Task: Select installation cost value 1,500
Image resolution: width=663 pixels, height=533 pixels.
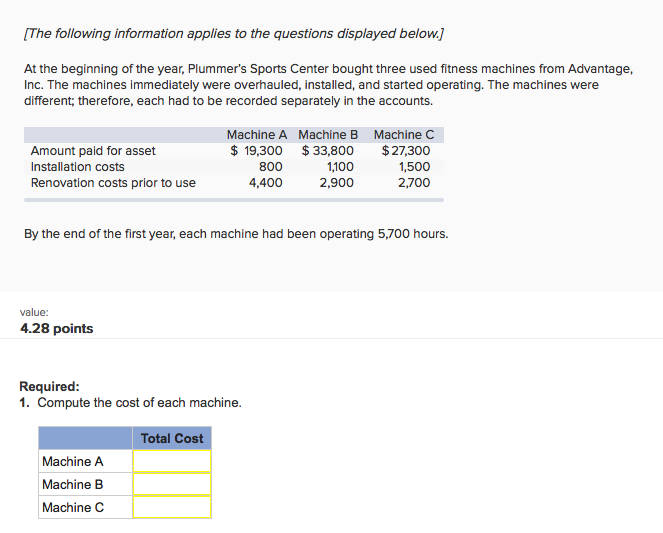Action: (x=414, y=167)
